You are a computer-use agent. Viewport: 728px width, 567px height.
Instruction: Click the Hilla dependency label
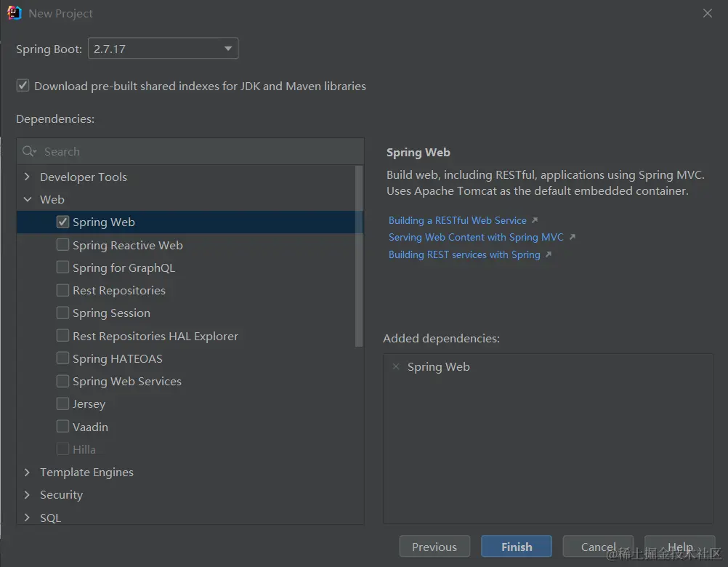84,449
